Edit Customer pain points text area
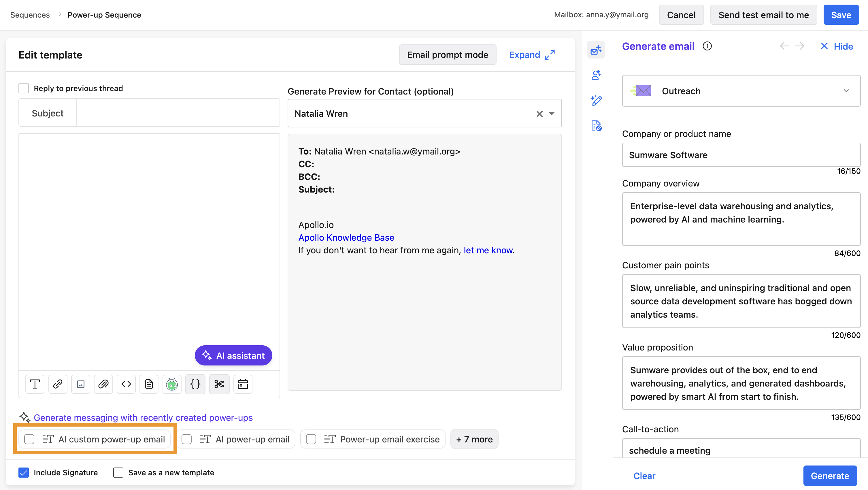868x490 pixels. [x=741, y=301]
